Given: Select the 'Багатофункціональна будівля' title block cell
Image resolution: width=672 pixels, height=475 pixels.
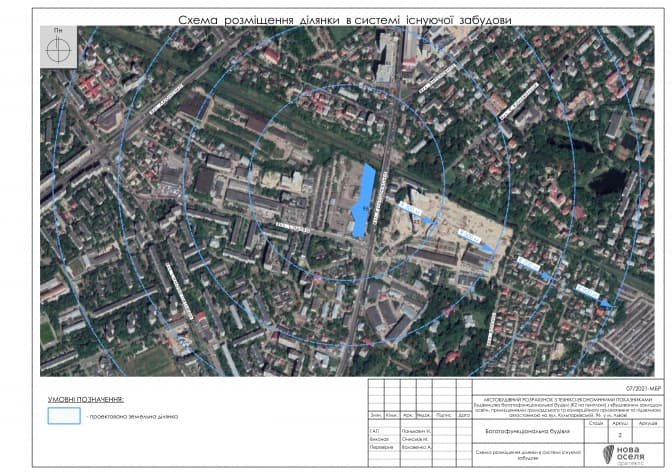Looking at the screenshot, I should pyautogui.click(x=528, y=431).
